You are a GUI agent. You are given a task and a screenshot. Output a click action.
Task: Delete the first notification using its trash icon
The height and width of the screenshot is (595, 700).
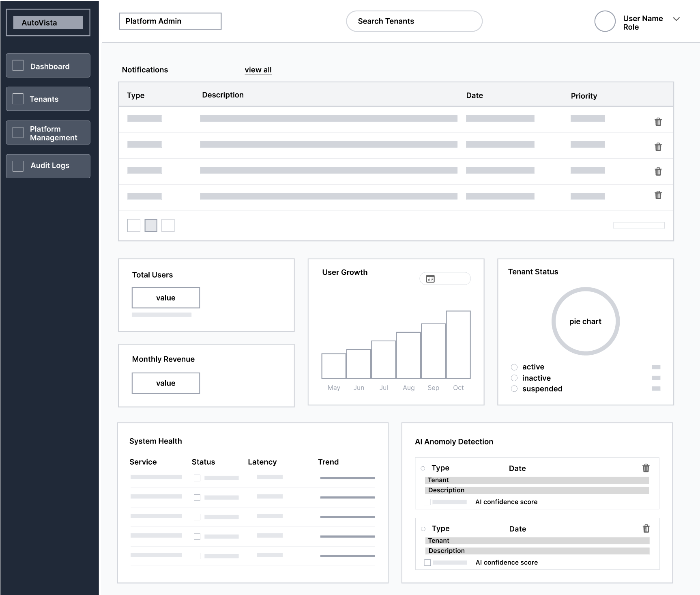click(658, 121)
